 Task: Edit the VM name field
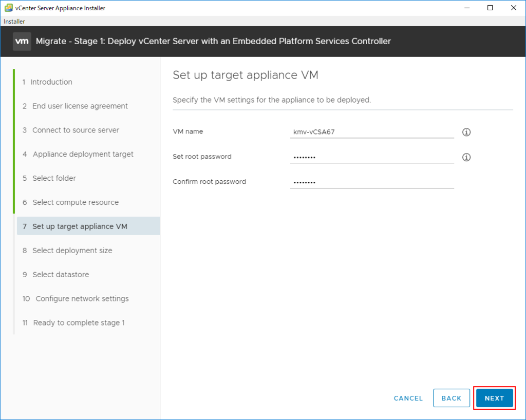coord(372,132)
